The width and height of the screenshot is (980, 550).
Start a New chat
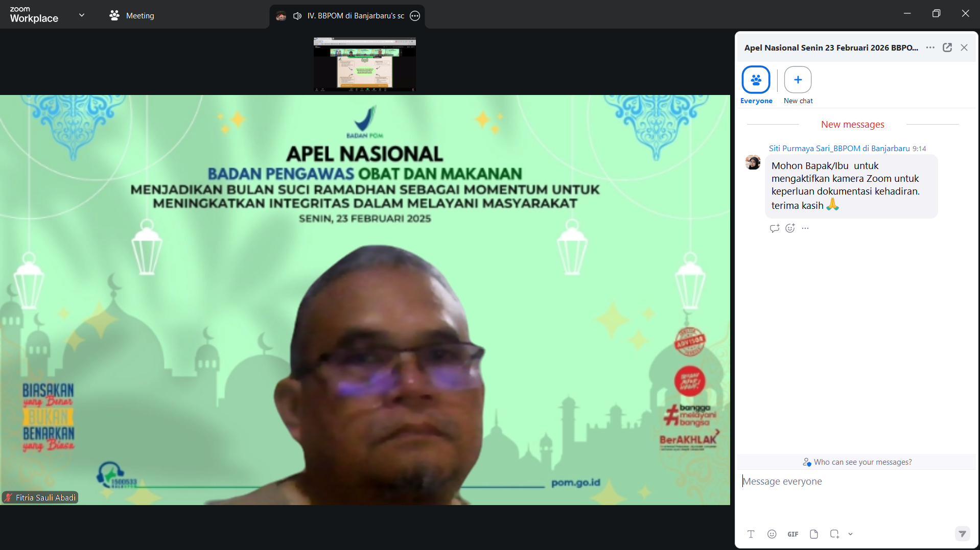pos(798,80)
